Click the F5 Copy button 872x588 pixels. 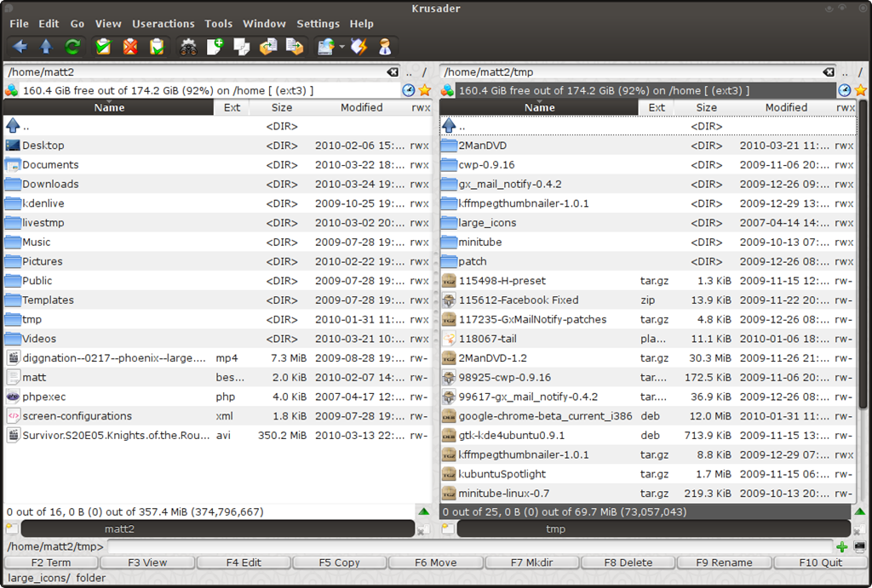tap(339, 562)
